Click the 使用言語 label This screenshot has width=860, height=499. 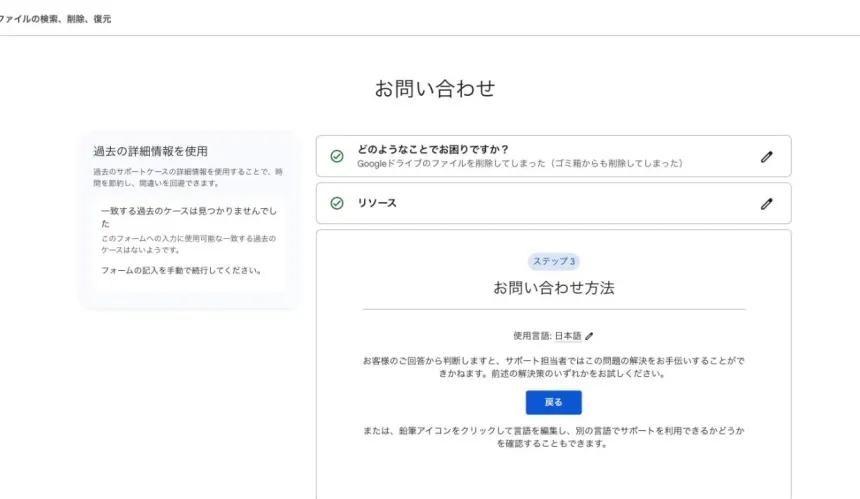pyautogui.click(x=532, y=336)
